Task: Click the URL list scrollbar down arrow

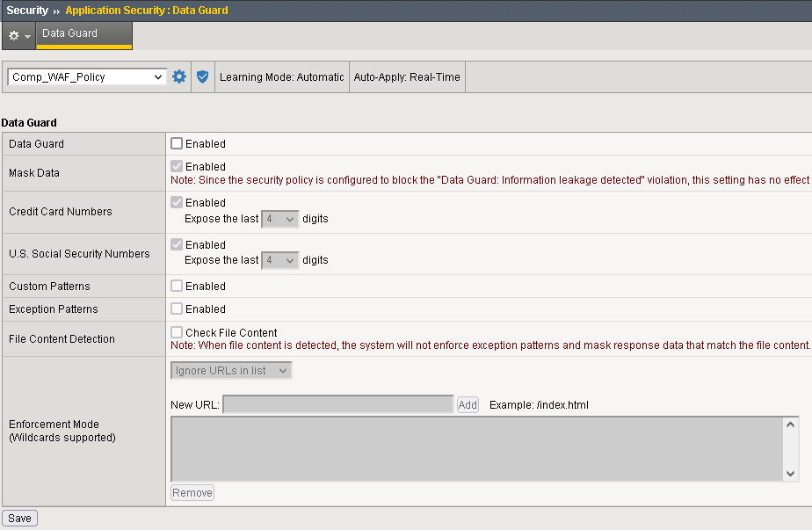Action: [791, 474]
